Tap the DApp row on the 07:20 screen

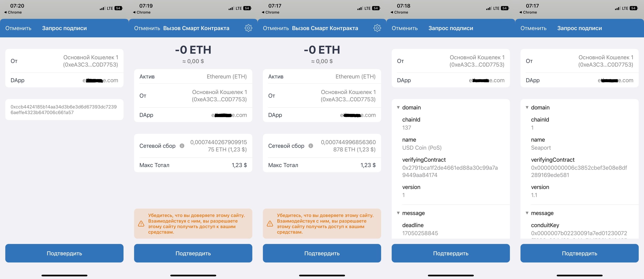[x=64, y=80]
